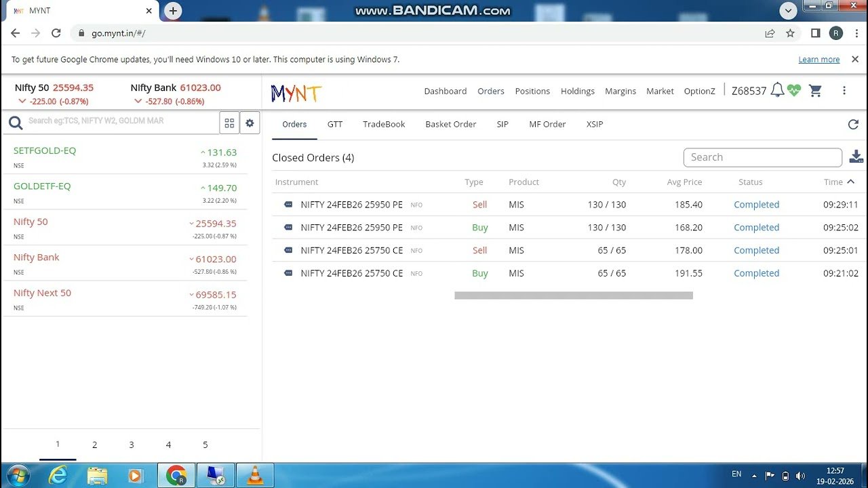Click the MYNT logo

pyautogui.click(x=295, y=91)
